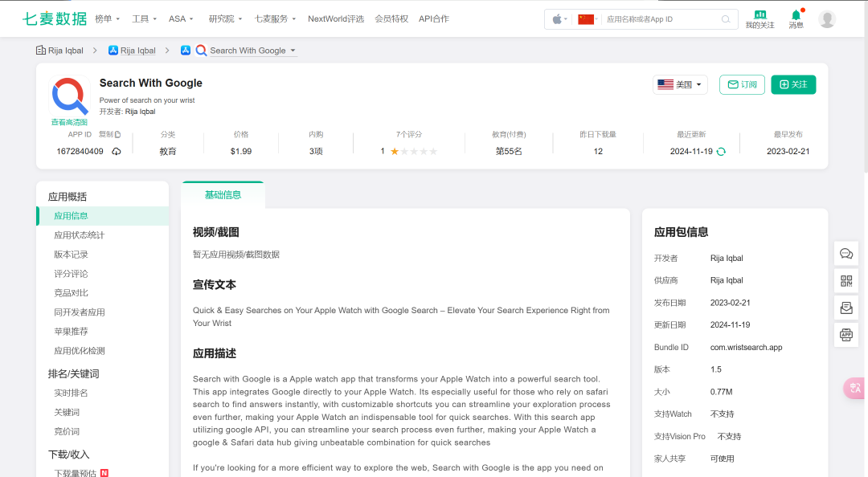Open NextWorld评选 page
The width and height of the screenshot is (868, 477).
point(336,18)
